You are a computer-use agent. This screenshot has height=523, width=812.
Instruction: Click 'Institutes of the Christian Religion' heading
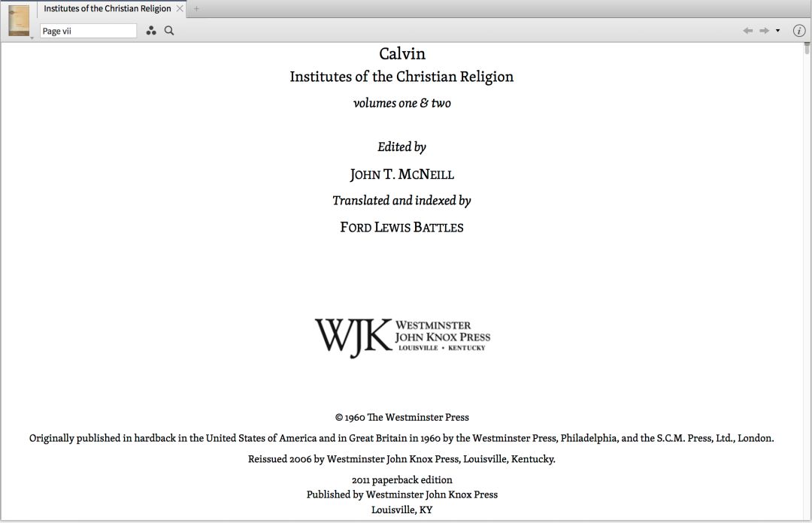click(401, 77)
